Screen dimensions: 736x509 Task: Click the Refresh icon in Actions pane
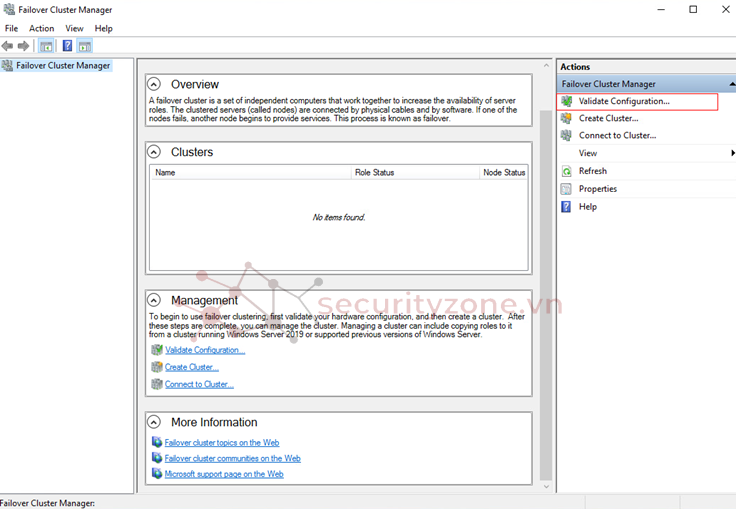click(x=567, y=171)
